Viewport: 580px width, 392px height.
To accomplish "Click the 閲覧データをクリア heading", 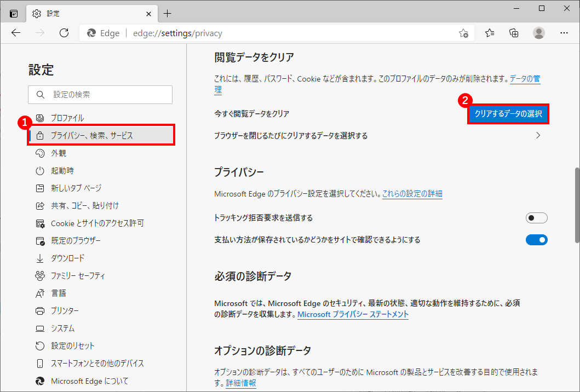I will pos(254,57).
